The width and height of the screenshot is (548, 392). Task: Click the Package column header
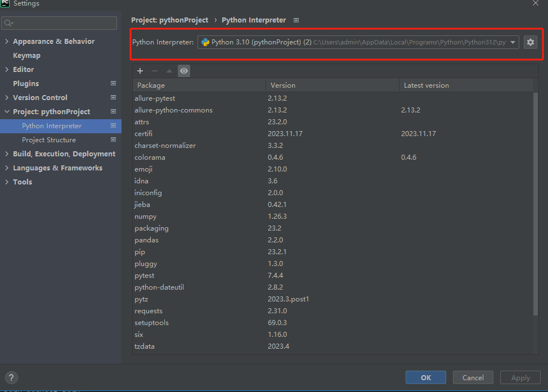199,85
